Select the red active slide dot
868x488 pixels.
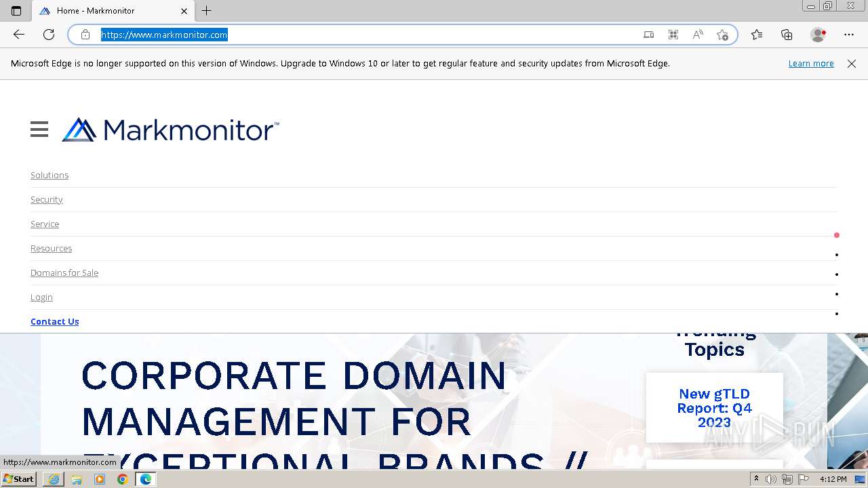[837, 235]
